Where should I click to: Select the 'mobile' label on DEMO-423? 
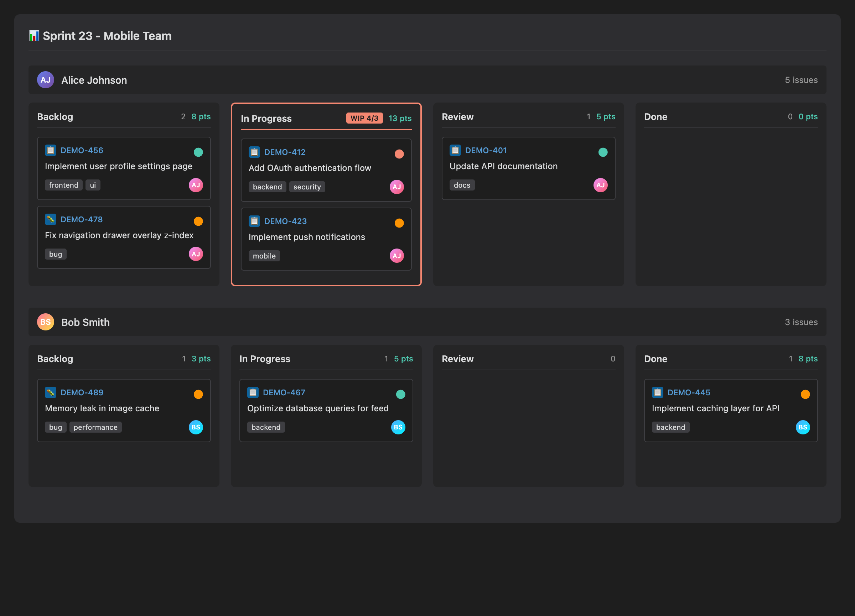pos(264,256)
